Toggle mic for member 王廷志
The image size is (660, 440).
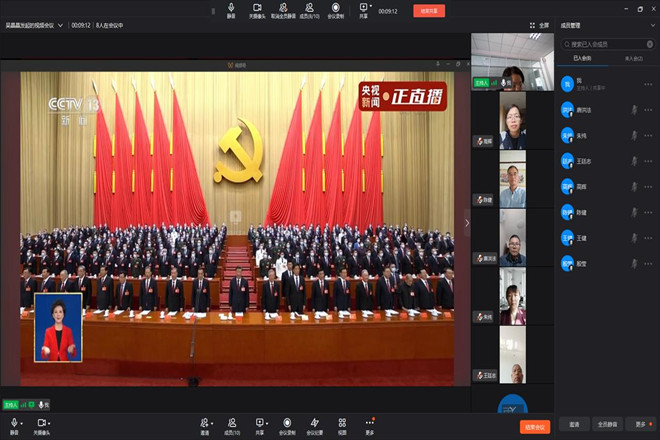pos(634,161)
